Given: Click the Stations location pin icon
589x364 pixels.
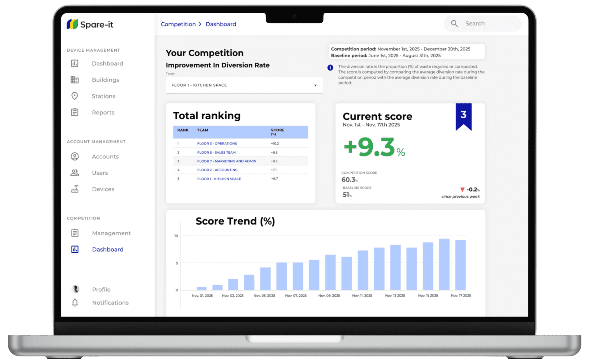Looking at the screenshot, I should point(75,96).
